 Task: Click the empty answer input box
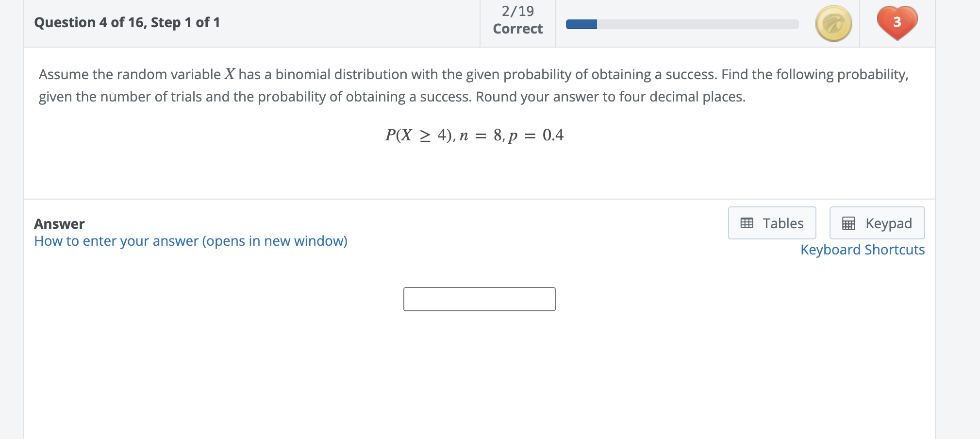[480, 299]
